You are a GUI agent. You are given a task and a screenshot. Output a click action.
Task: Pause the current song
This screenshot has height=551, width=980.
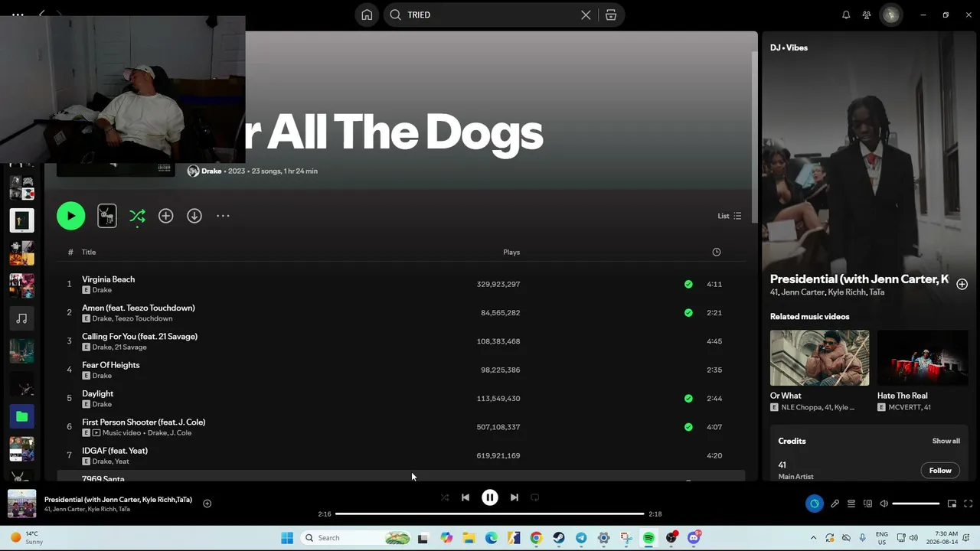click(x=490, y=497)
